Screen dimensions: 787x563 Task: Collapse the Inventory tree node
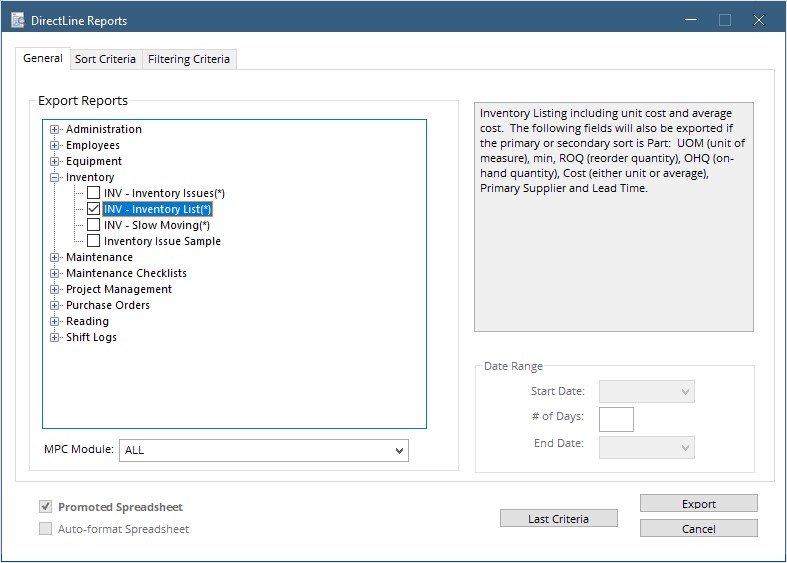(54, 178)
